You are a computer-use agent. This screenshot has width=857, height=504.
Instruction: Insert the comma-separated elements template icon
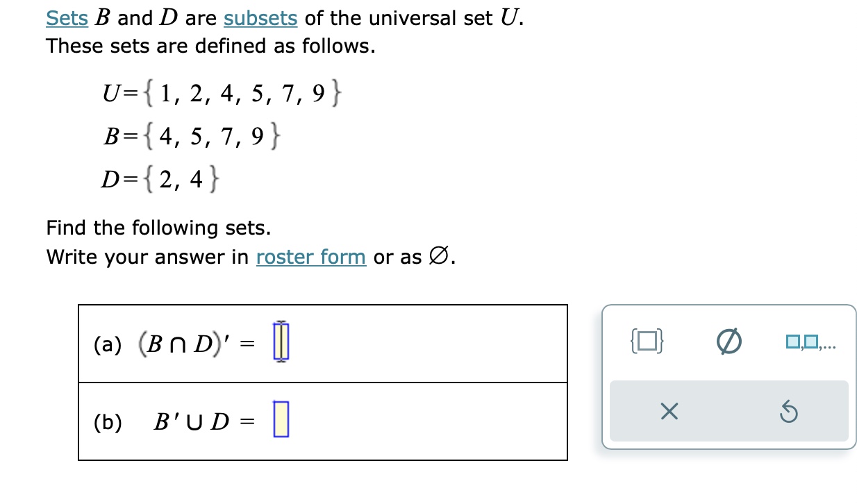(810, 340)
